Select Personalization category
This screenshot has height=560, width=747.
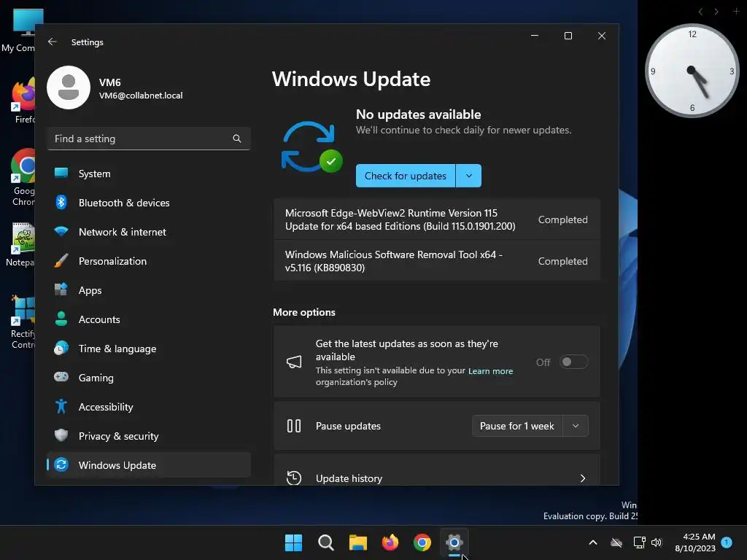click(x=149, y=260)
